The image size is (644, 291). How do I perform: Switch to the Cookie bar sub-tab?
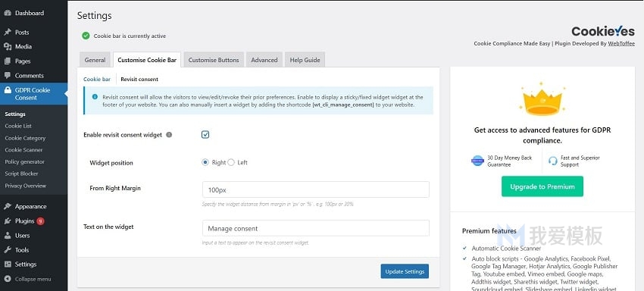pyautogui.click(x=97, y=80)
